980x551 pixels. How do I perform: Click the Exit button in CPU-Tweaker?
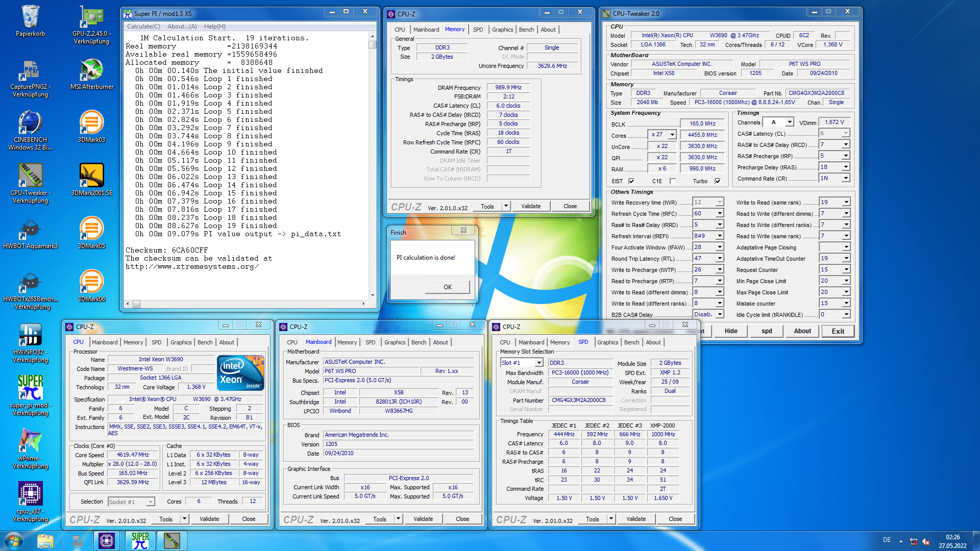click(x=838, y=331)
